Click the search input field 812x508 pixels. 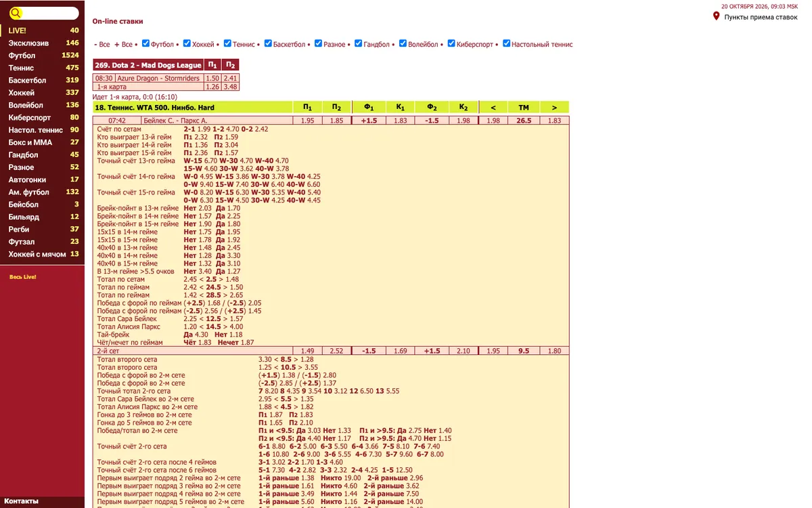pos(51,13)
